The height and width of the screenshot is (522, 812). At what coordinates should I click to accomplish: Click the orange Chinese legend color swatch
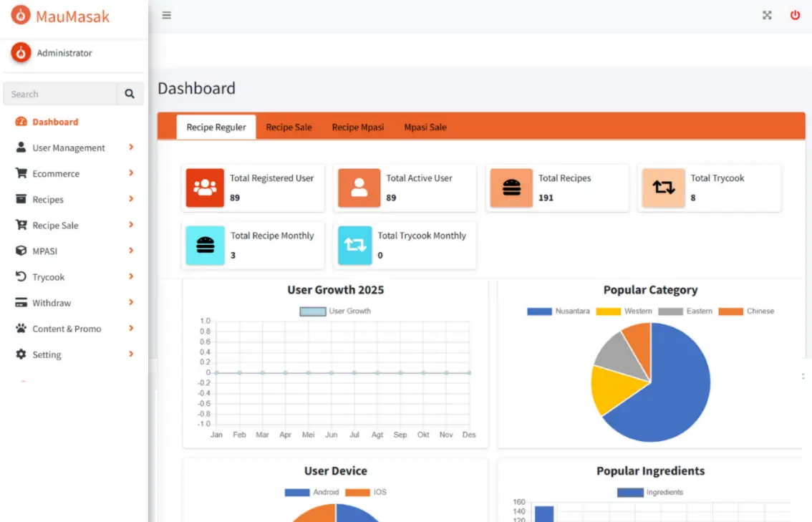(730, 311)
